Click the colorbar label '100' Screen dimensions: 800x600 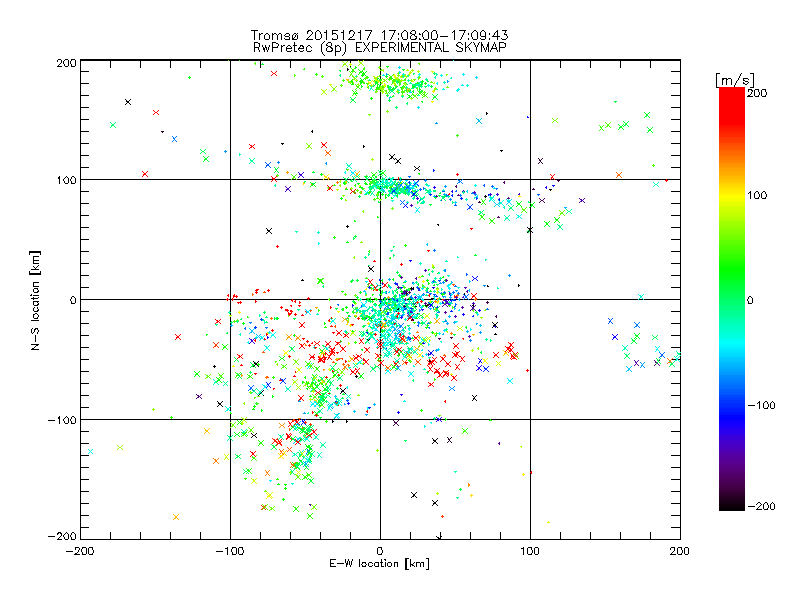point(757,195)
